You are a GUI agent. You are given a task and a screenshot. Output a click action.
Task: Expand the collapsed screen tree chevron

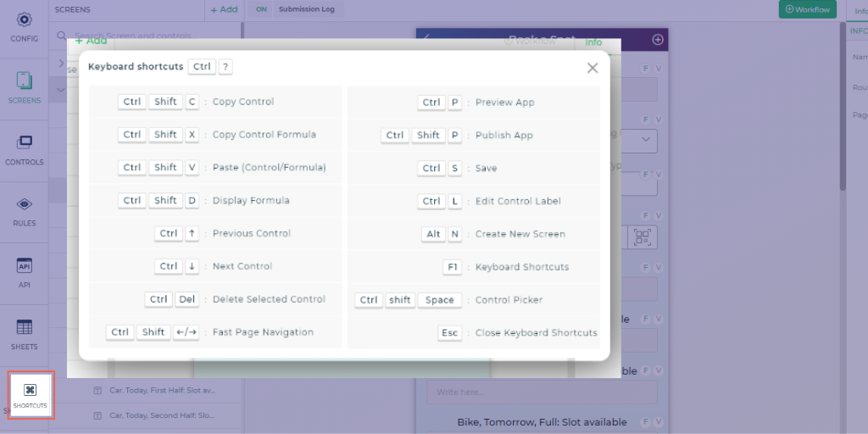[61, 64]
